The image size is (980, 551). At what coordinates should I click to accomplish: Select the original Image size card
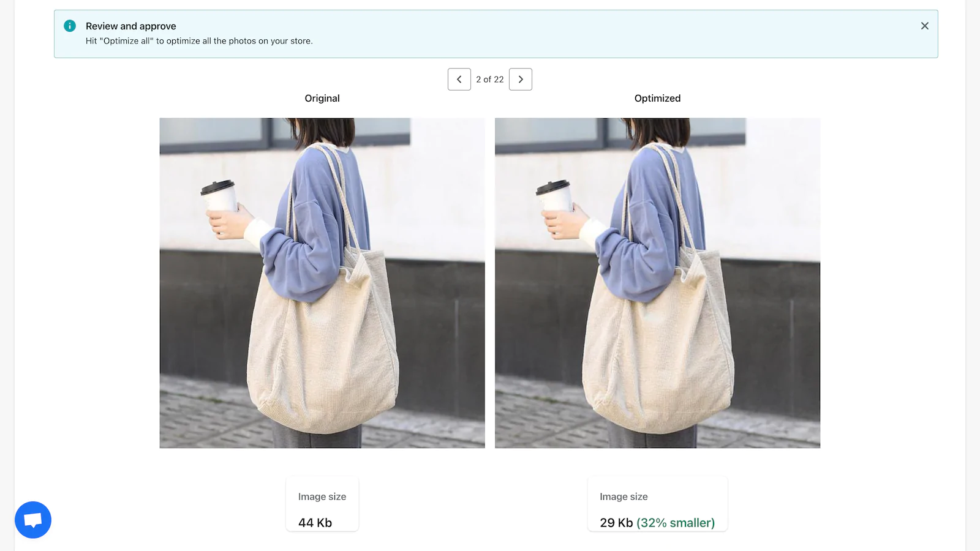322,504
